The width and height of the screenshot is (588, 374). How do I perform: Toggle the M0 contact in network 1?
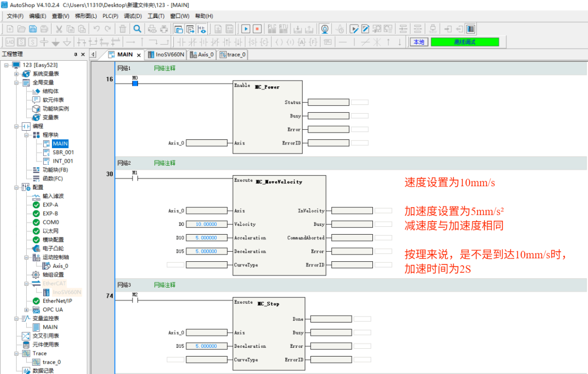(135, 83)
